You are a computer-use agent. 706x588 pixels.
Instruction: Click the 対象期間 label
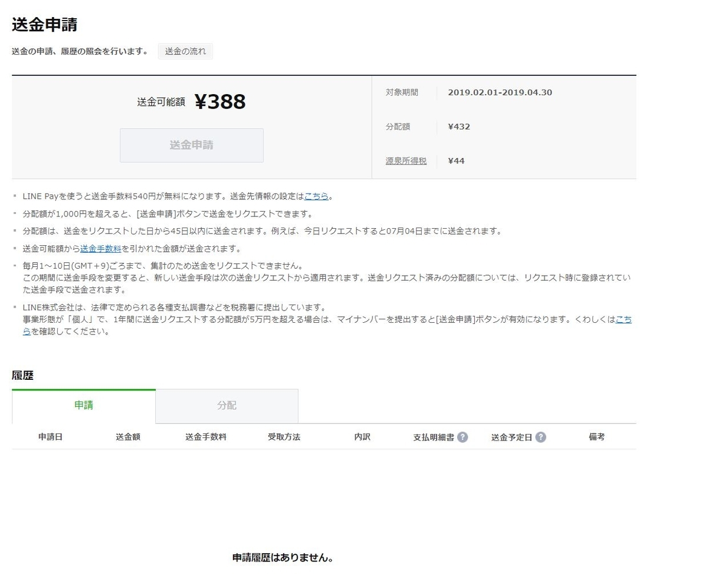click(x=402, y=92)
